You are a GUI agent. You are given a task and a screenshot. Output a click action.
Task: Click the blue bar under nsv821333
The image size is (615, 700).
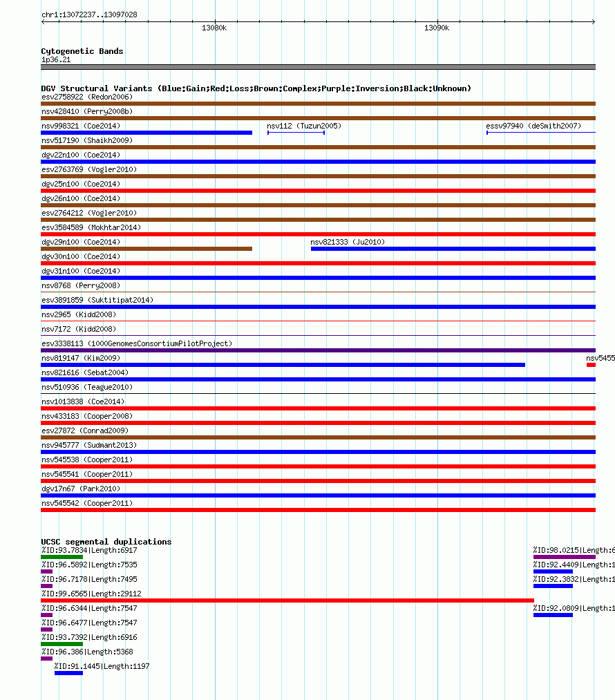[453, 249]
